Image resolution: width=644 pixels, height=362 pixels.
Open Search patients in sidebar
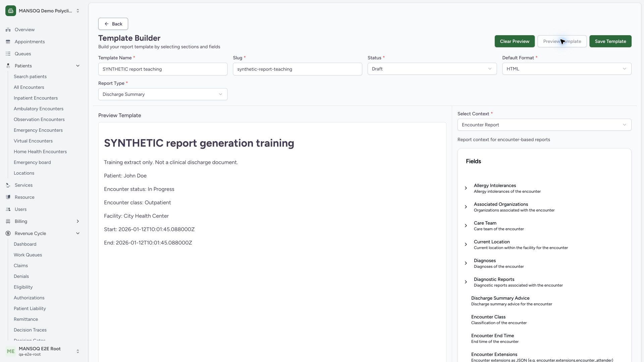(30, 76)
